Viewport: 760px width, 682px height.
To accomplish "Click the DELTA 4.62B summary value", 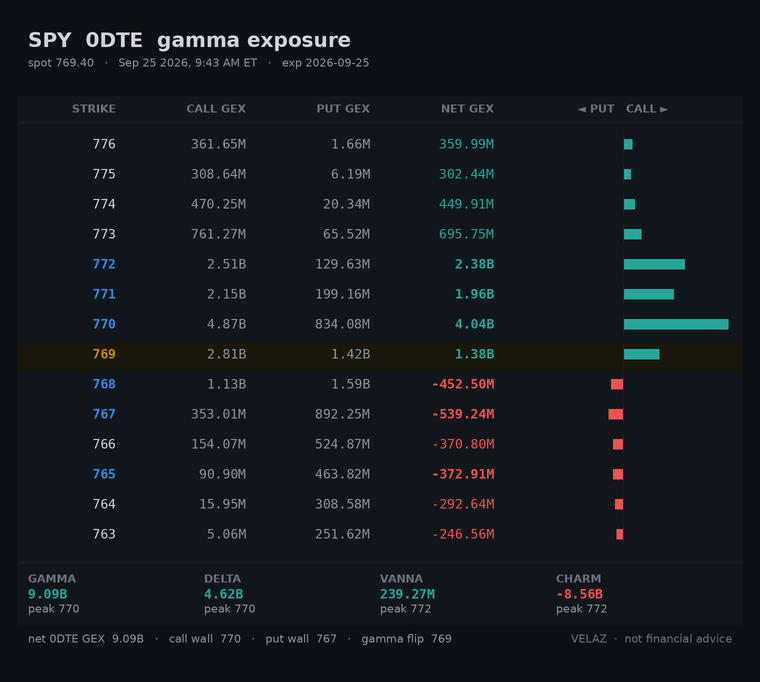I will click(223, 594).
